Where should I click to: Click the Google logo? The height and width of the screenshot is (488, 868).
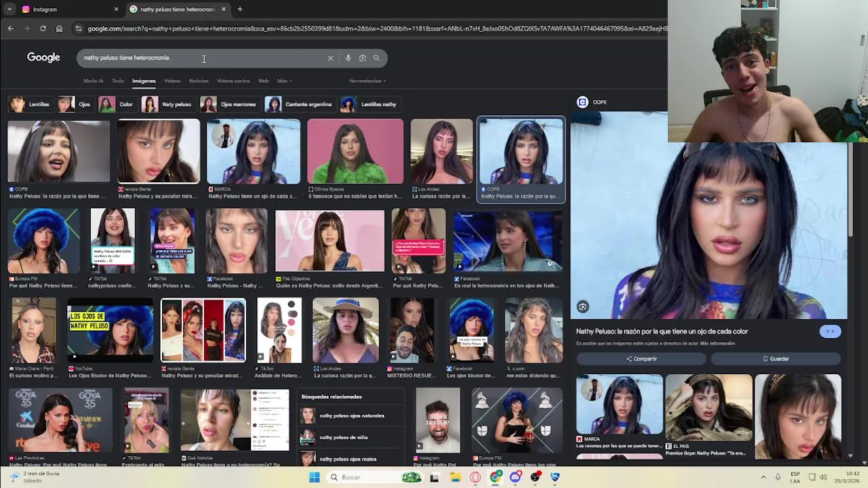coord(43,58)
